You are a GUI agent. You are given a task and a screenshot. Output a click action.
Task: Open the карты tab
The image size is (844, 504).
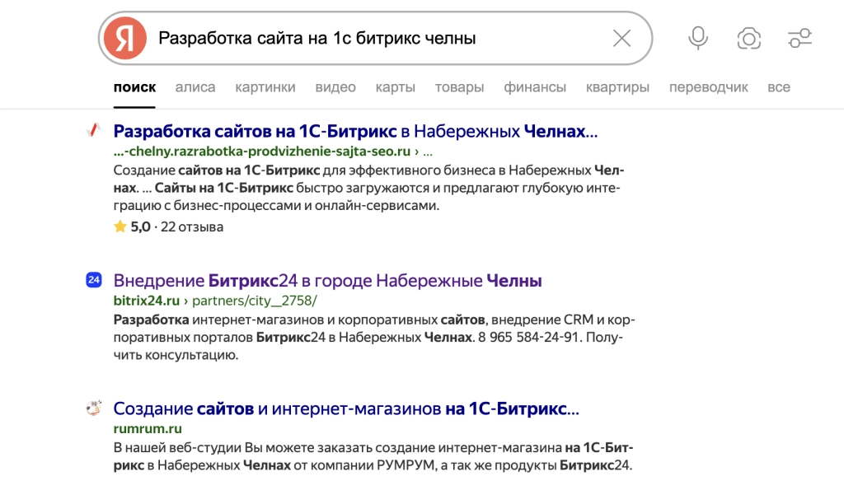(396, 86)
